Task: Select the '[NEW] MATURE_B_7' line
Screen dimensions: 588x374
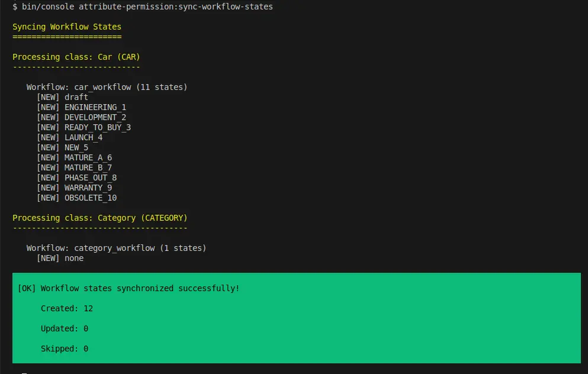Action: point(74,167)
